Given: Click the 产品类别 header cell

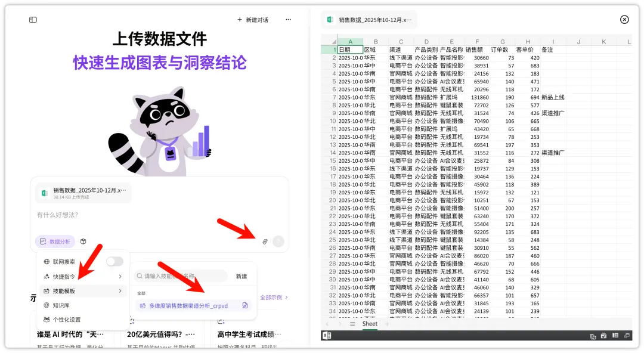Looking at the screenshot, I should 426,49.
